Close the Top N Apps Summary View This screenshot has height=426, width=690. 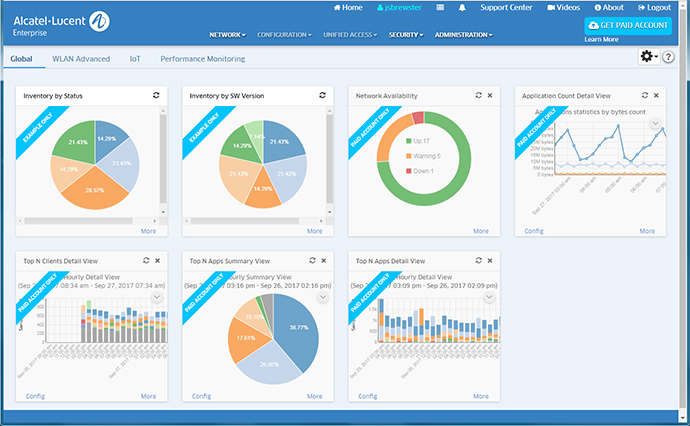(x=323, y=260)
